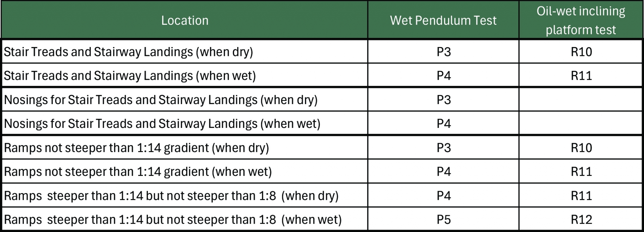
Task: Click Ramps not steeper than 1:14 (when wet)
Action: tap(138, 172)
